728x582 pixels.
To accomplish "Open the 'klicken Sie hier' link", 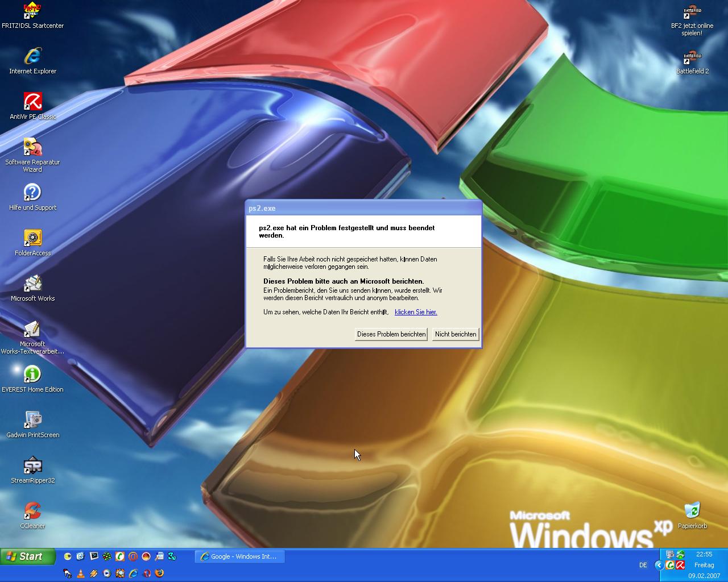I will click(x=416, y=312).
